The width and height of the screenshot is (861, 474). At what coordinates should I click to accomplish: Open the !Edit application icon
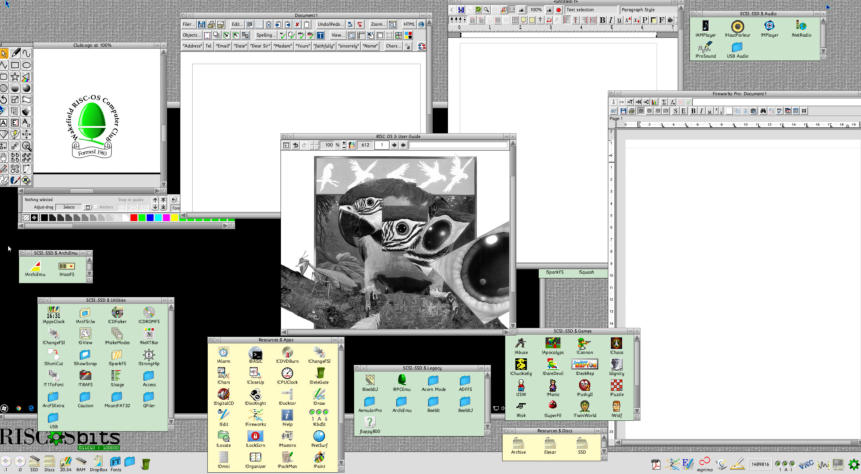(x=223, y=417)
